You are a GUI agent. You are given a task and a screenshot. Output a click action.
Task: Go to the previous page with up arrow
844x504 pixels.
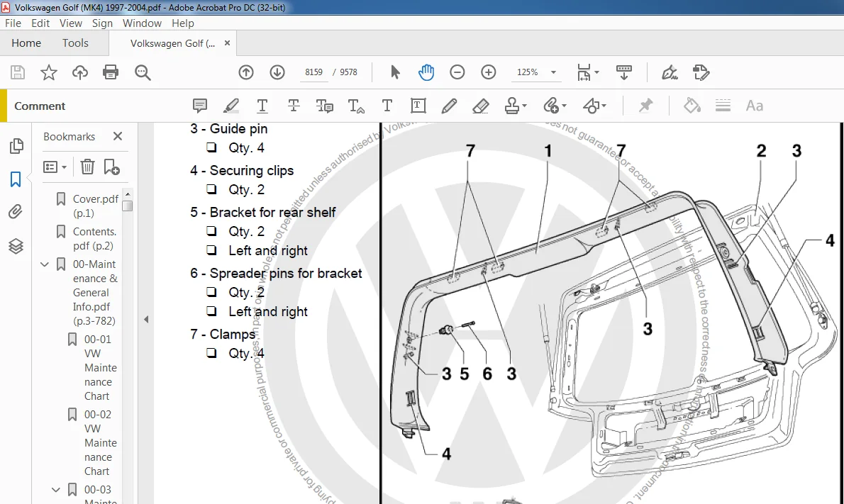pyautogui.click(x=246, y=72)
